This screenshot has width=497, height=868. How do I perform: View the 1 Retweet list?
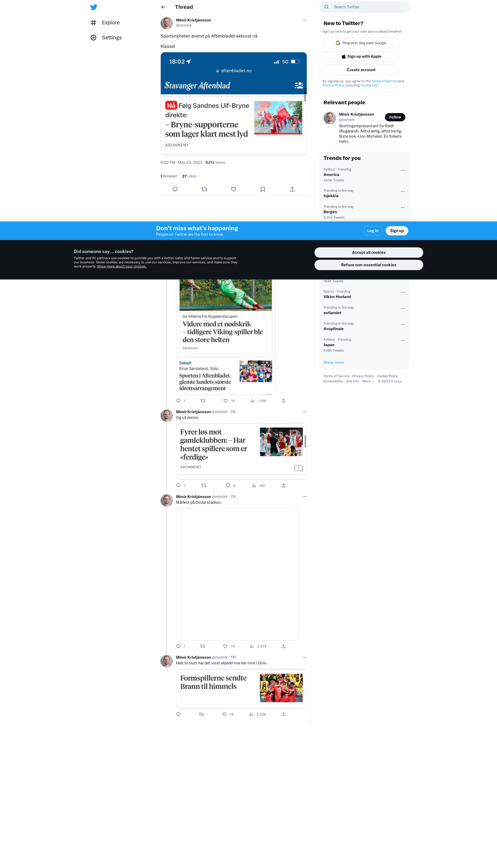(x=169, y=176)
